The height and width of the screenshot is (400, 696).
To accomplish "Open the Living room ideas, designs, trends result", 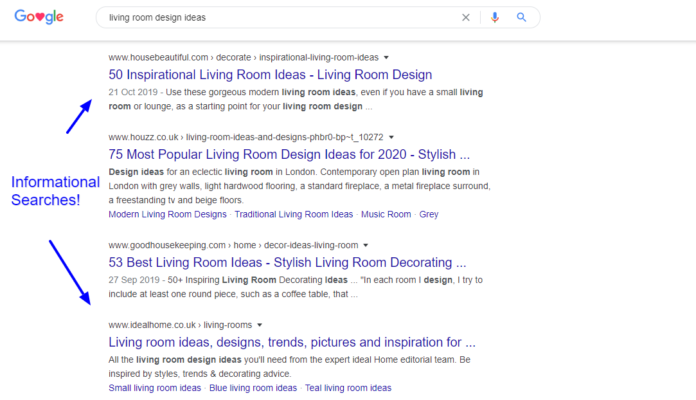I will (x=292, y=342).
